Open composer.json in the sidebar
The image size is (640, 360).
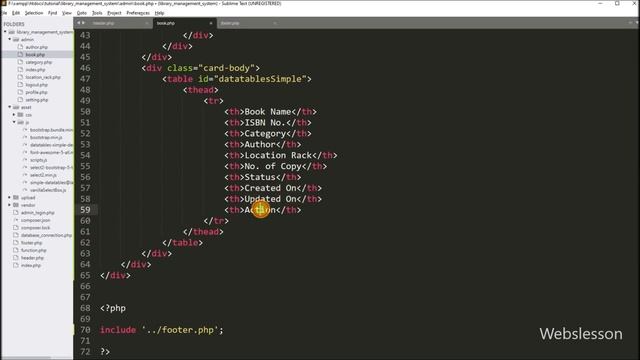36,220
